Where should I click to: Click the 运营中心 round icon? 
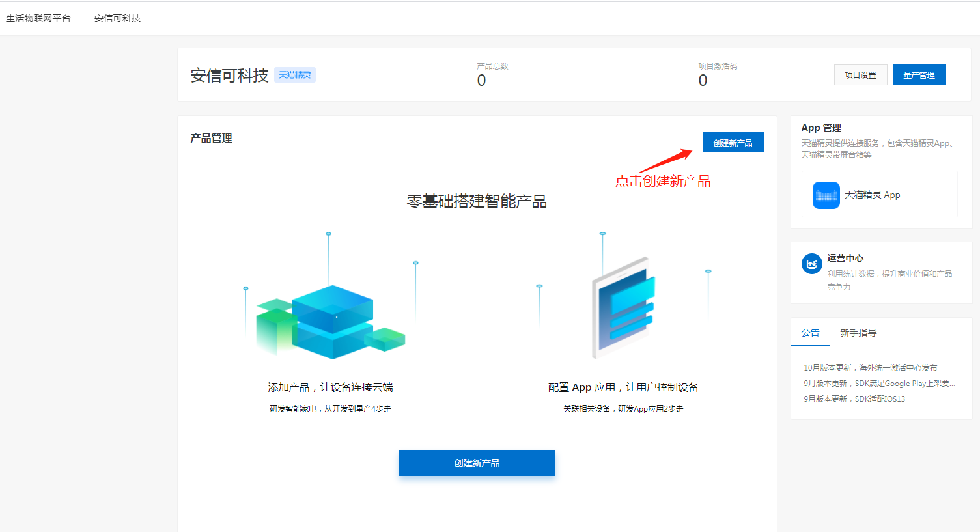[812, 264]
